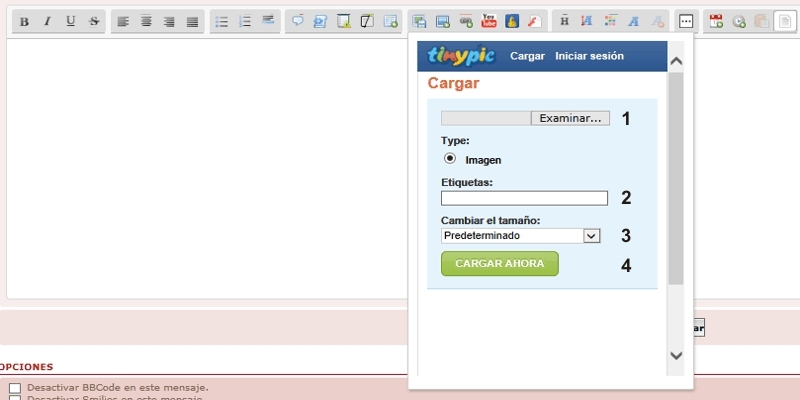Justify the text
800x400 pixels.
[192, 21]
